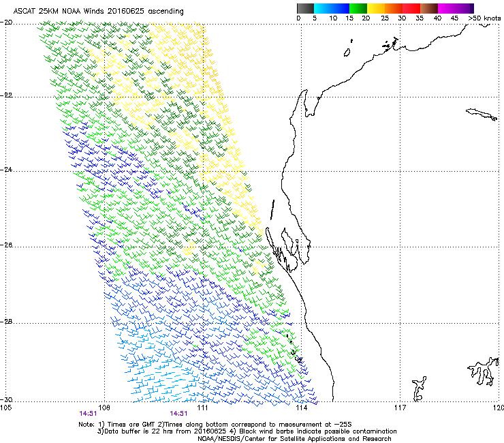Viewport: 504px width, 443px height.
Task: Click the '105' longitude axis label
Action: pyautogui.click(x=6, y=408)
